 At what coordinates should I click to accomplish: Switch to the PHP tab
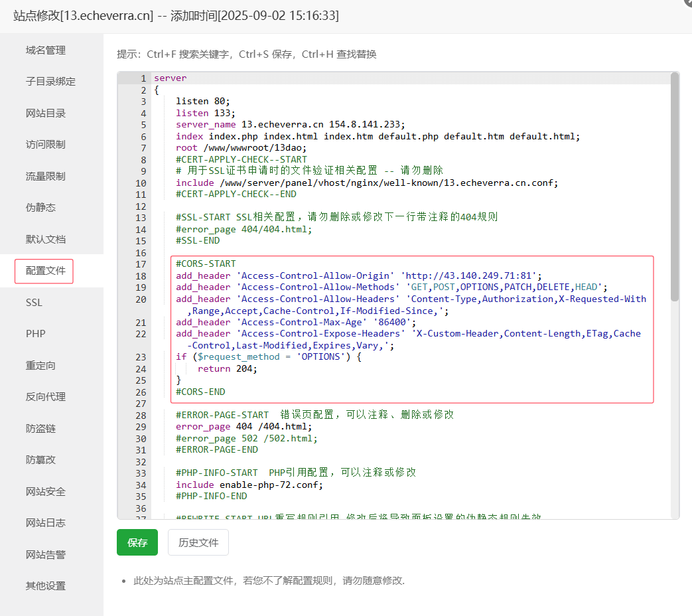click(36, 334)
